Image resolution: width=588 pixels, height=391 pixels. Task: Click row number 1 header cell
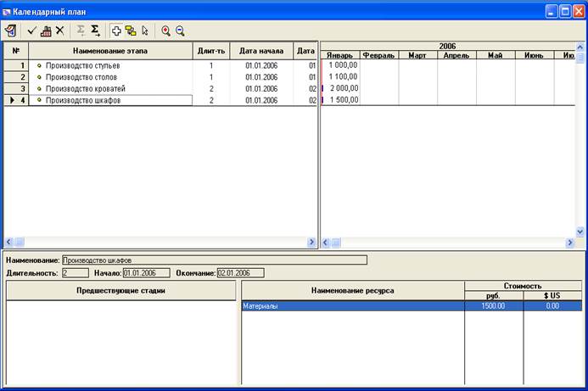coord(16,65)
